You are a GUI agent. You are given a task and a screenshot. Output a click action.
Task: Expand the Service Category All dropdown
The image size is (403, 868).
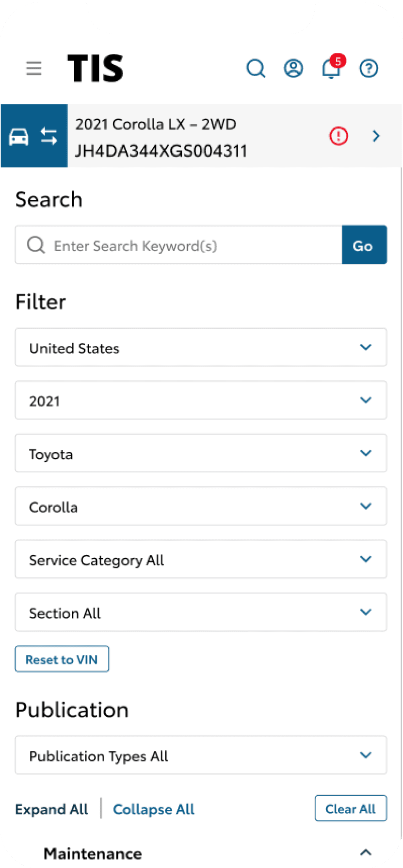(201, 559)
